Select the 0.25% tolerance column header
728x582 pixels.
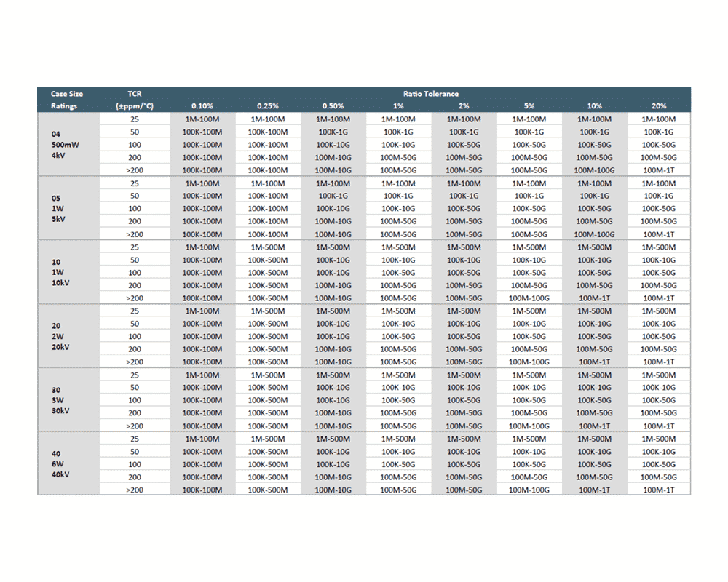pos(268,106)
